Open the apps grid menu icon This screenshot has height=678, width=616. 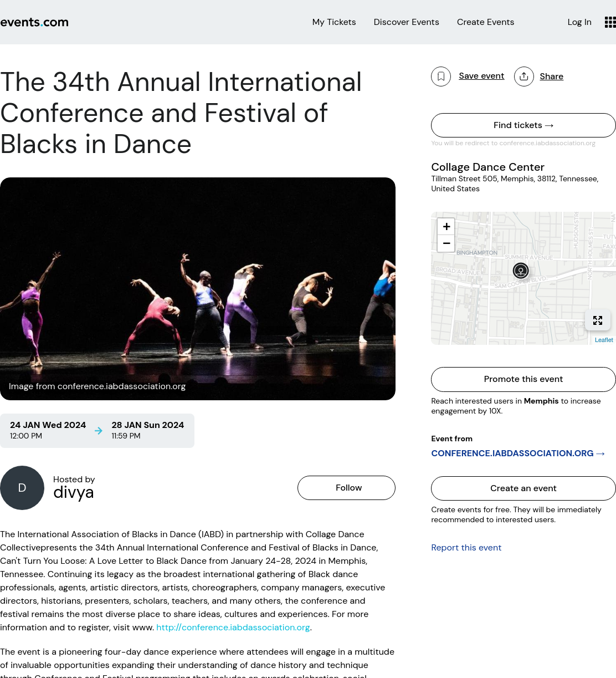(x=610, y=22)
